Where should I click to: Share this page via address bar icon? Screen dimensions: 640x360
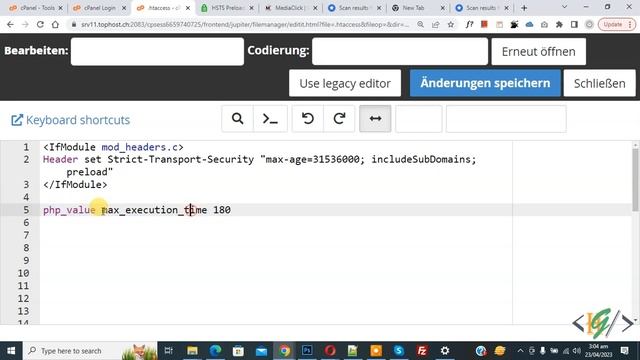(x=436, y=24)
